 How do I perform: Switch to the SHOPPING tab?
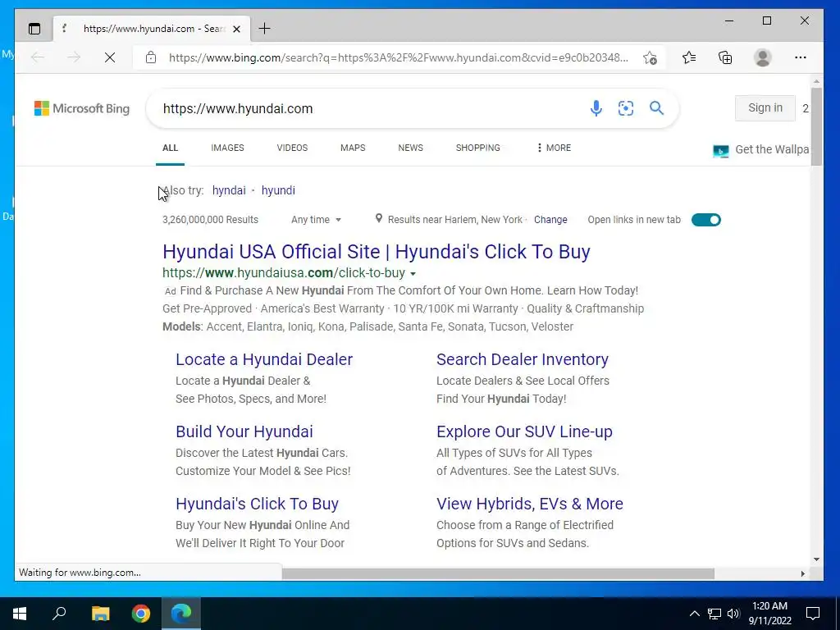(478, 148)
